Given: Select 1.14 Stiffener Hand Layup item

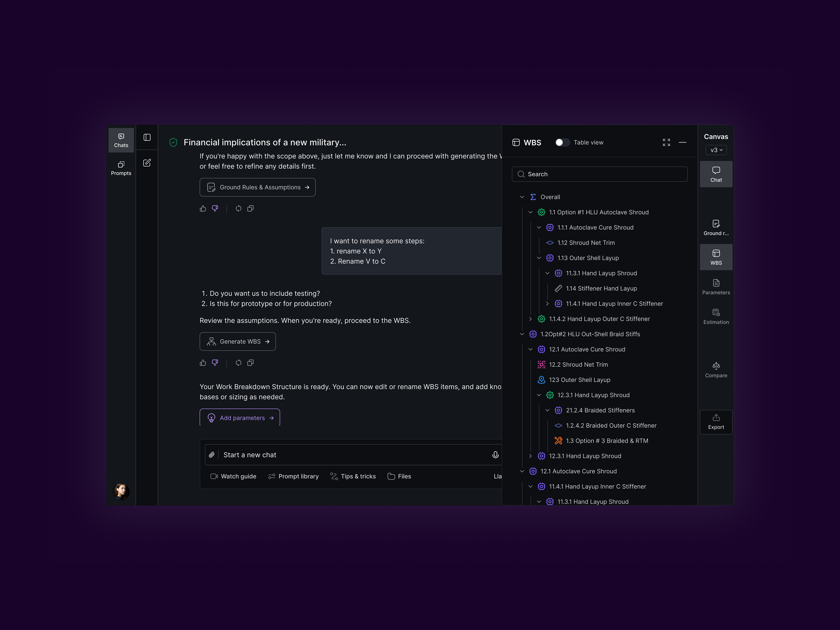Looking at the screenshot, I should (x=602, y=288).
